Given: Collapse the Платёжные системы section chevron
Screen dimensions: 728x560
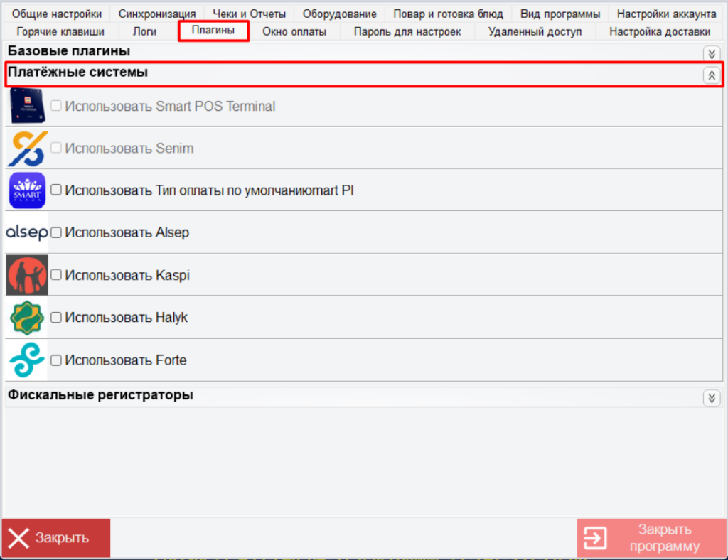Looking at the screenshot, I should click(x=711, y=75).
